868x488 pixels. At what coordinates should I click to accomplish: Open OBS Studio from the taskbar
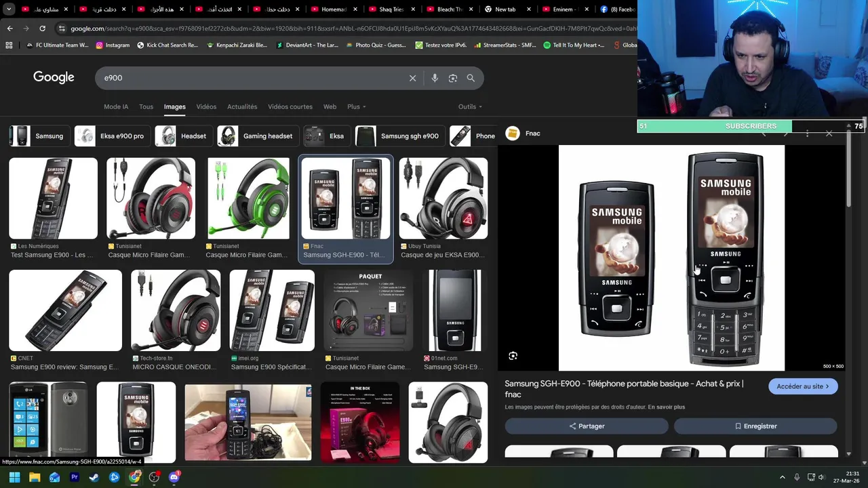154,477
